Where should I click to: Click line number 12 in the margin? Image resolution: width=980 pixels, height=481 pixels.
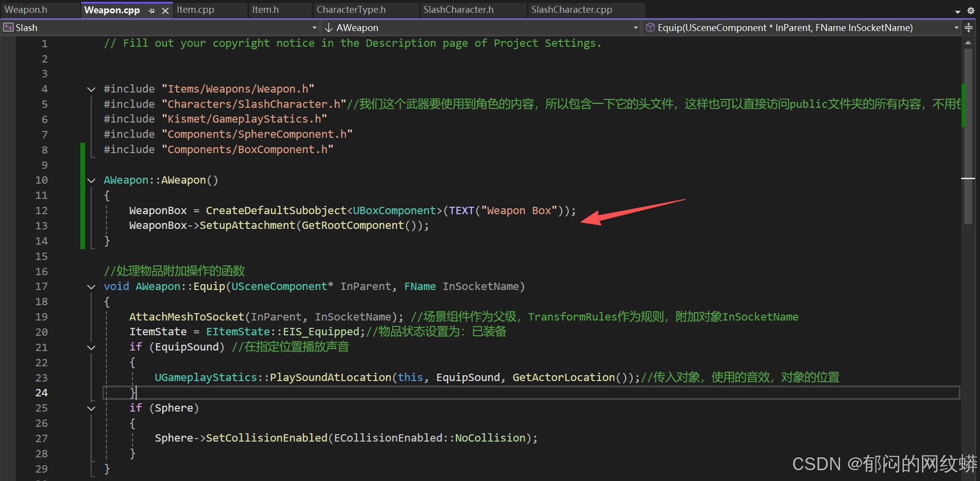pos(42,211)
